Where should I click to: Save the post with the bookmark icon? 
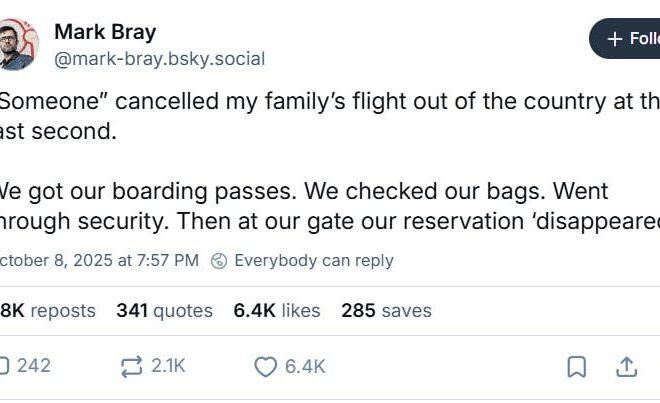[577, 367]
